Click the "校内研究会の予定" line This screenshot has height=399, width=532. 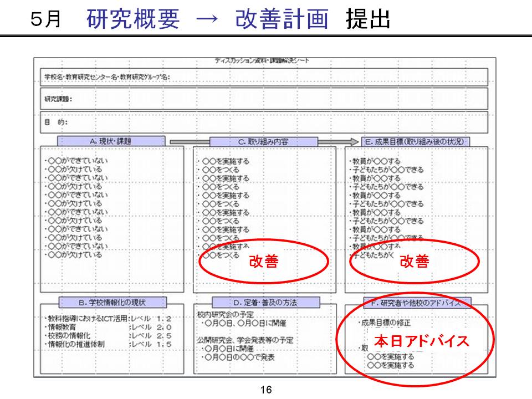(226, 315)
